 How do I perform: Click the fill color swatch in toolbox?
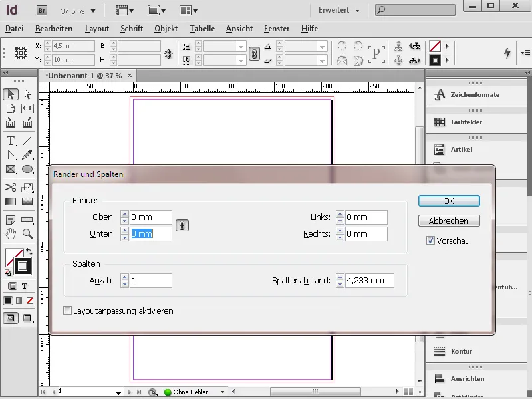coord(11,255)
